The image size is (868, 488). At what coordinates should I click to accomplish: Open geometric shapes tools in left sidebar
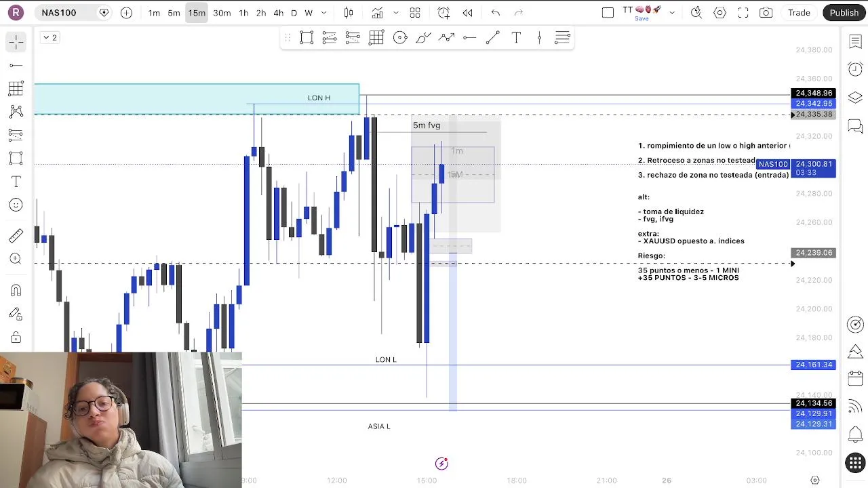click(16, 158)
